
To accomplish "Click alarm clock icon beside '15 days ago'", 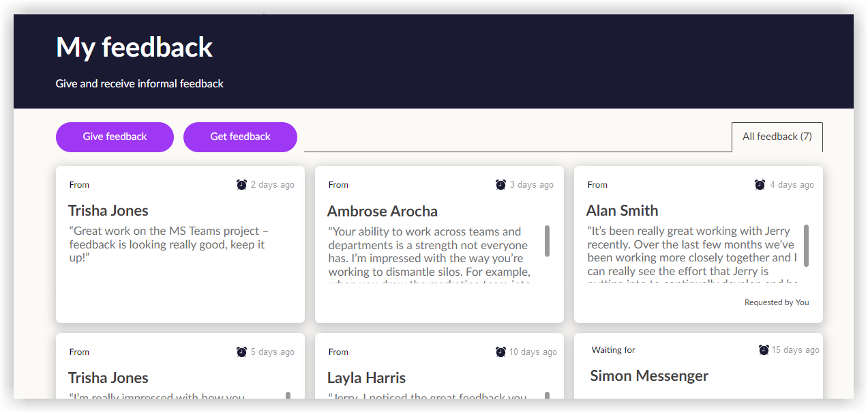I will pyautogui.click(x=763, y=350).
